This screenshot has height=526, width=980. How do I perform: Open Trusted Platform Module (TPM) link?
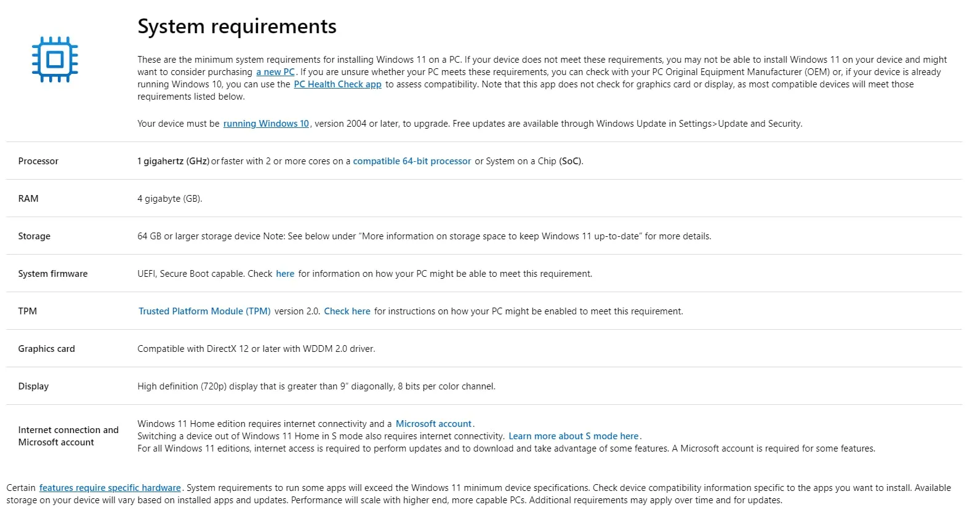(204, 311)
